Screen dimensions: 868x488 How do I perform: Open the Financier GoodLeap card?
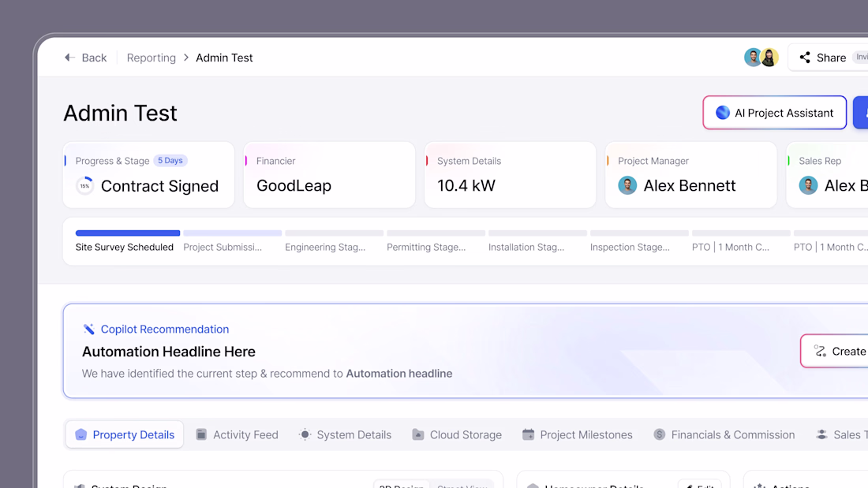[x=329, y=175]
